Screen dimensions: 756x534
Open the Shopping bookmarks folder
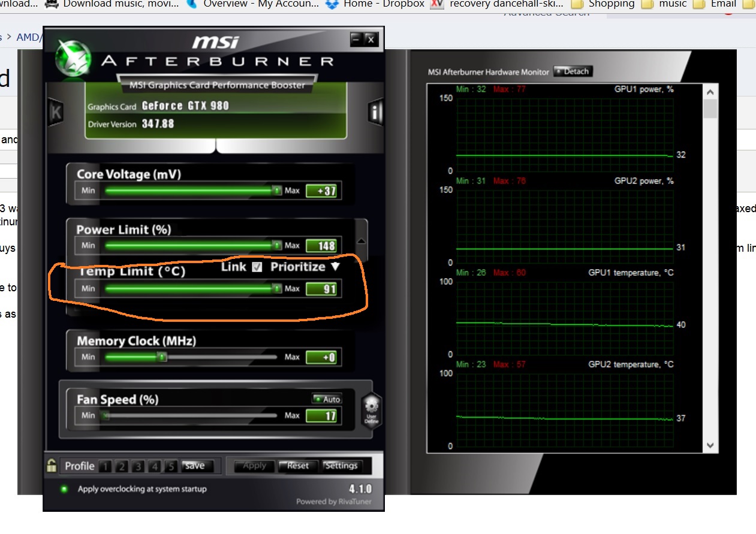[x=602, y=4]
